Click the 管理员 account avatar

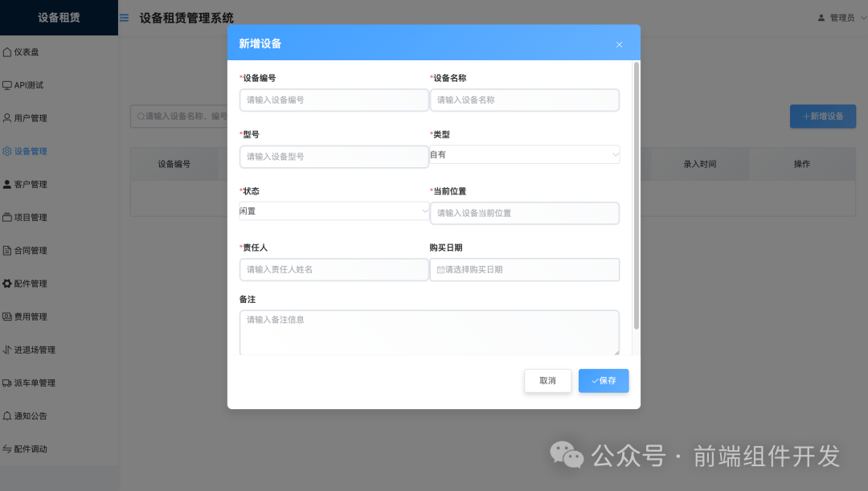tap(821, 16)
